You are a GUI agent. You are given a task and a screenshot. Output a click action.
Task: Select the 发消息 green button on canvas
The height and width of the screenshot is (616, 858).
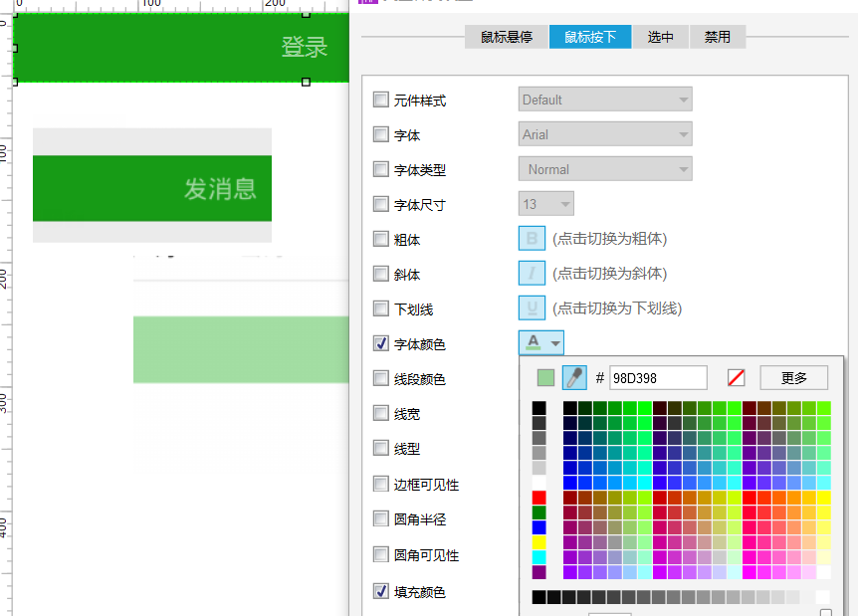[152, 188]
